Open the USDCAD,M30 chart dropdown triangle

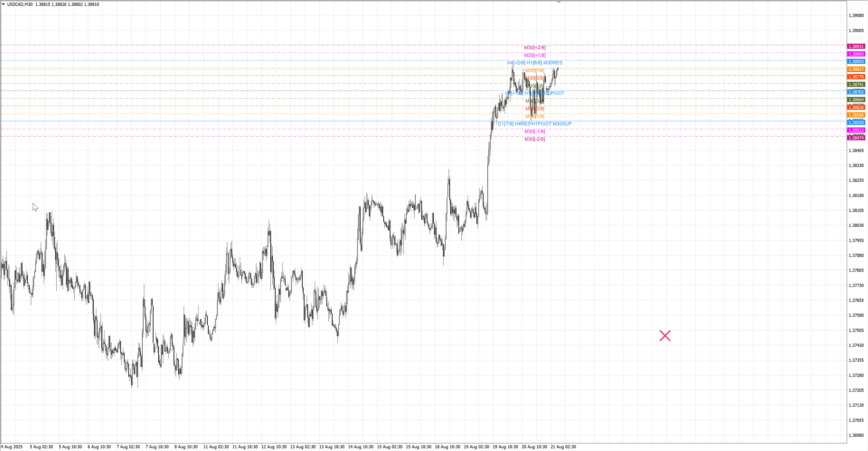[x=3, y=4]
